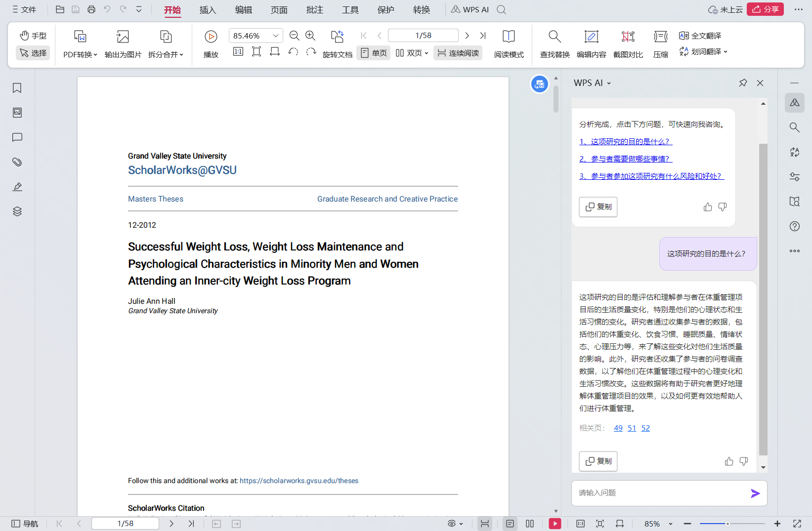Switch to the 转换 tab
The height and width of the screenshot is (531, 812).
[x=421, y=10]
